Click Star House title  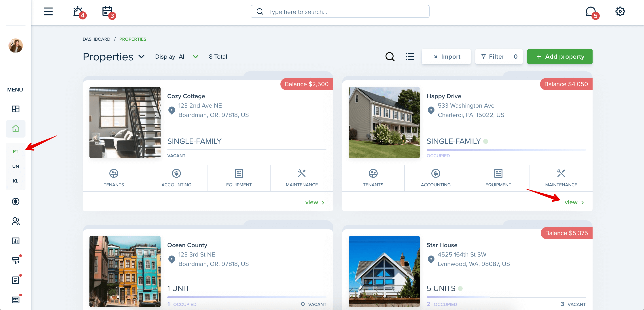pos(442,245)
